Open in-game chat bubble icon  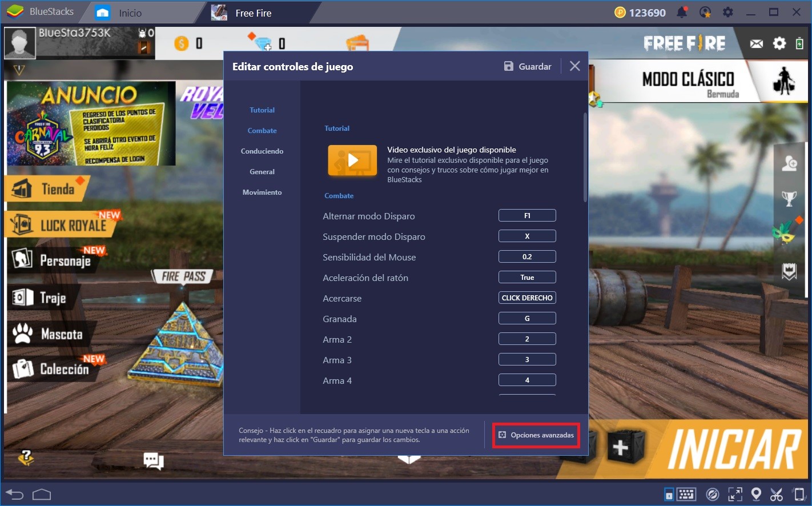tap(154, 460)
